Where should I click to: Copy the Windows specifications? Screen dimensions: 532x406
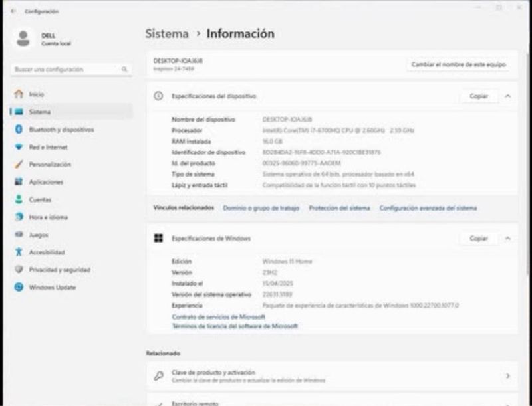(x=479, y=239)
